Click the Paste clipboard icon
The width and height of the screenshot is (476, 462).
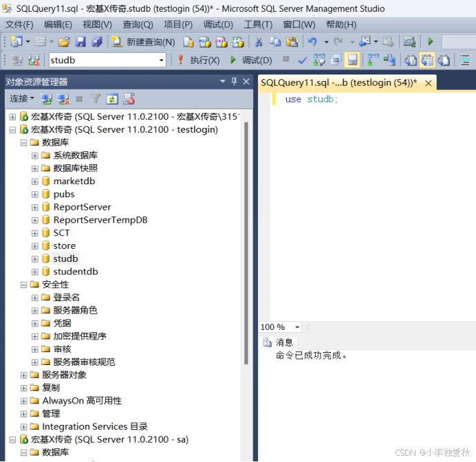tap(292, 42)
